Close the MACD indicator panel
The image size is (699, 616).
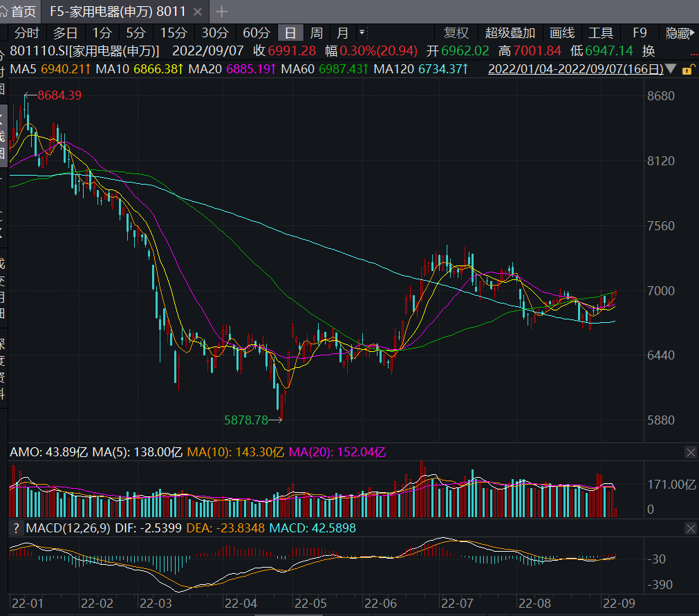point(690,528)
